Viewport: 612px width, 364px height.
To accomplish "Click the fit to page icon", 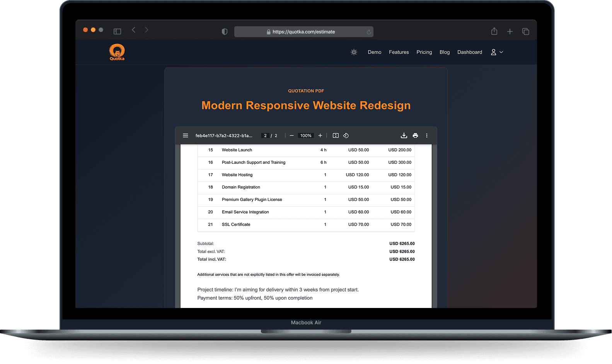I will click(x=336, y=136).
